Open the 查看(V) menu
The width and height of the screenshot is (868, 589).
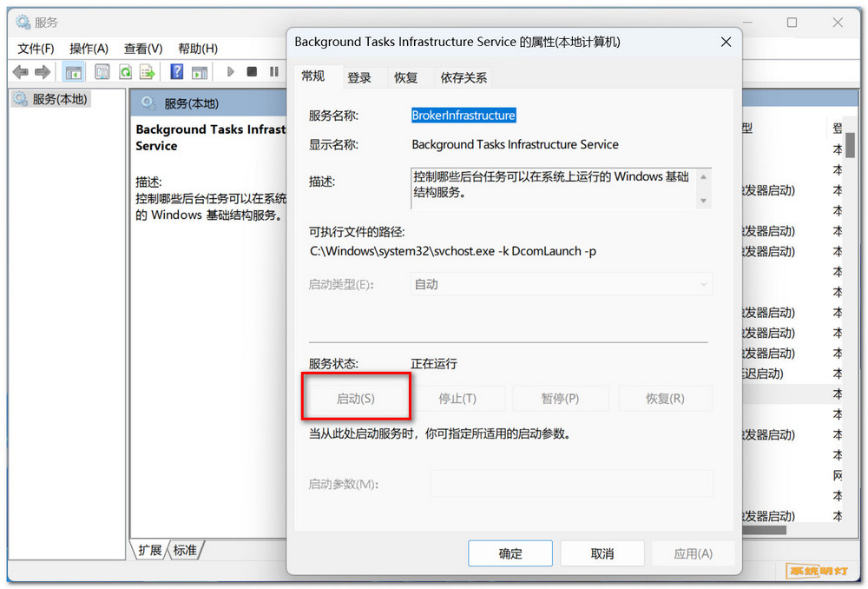[143, 49]
